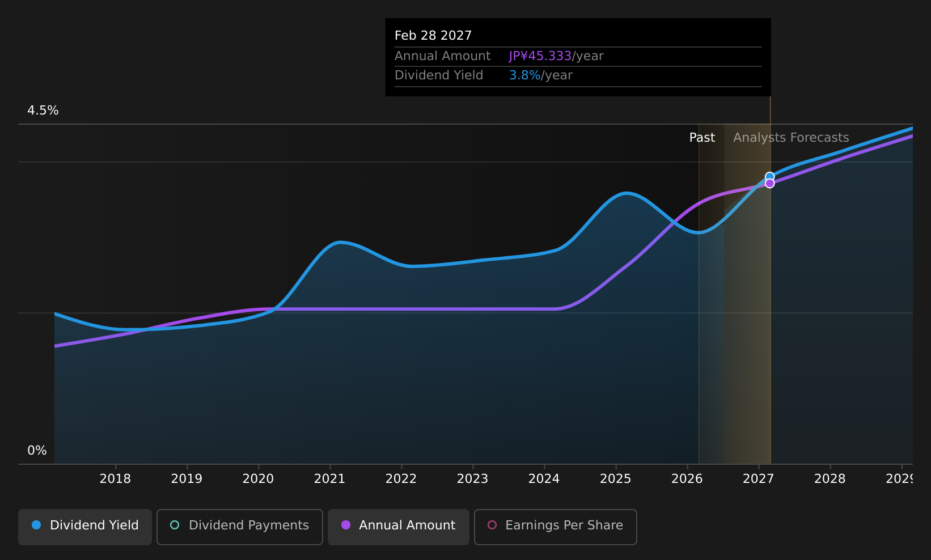931x560 pixels.
Task: Click the Feb 28 2027 tooltip date
Action: (433, 36)
